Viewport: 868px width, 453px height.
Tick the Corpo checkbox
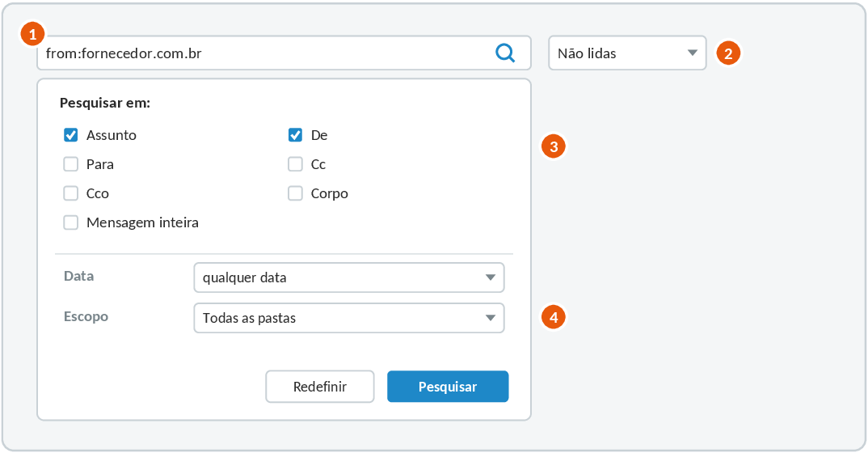[295, 193]
